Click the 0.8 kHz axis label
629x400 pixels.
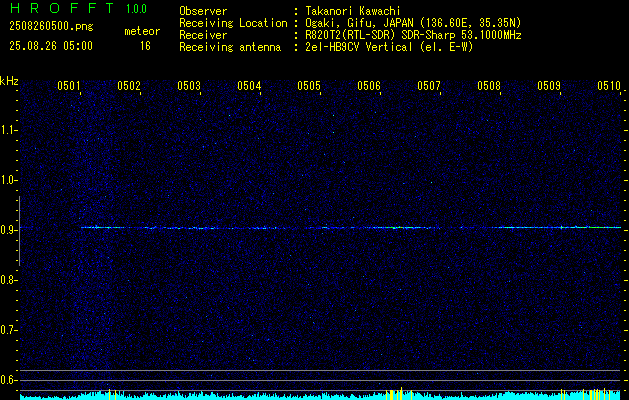[8, 280]
